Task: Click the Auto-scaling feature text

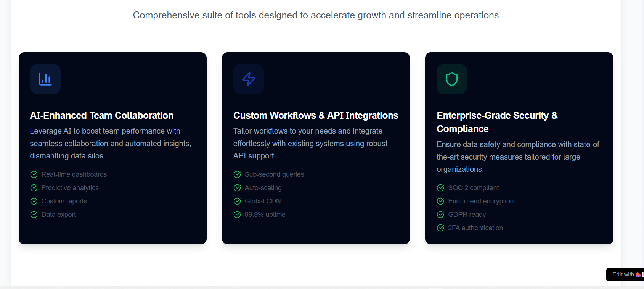Action: (263, 188)
